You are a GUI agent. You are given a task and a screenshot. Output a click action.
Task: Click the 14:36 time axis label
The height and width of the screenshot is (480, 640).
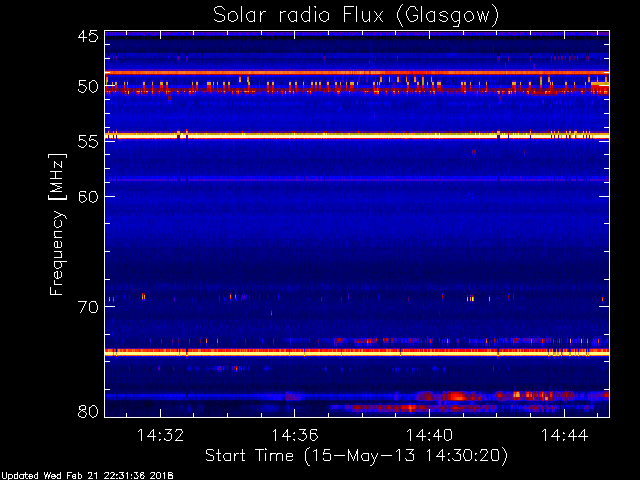pyautogui.click(x=295, y=435)
